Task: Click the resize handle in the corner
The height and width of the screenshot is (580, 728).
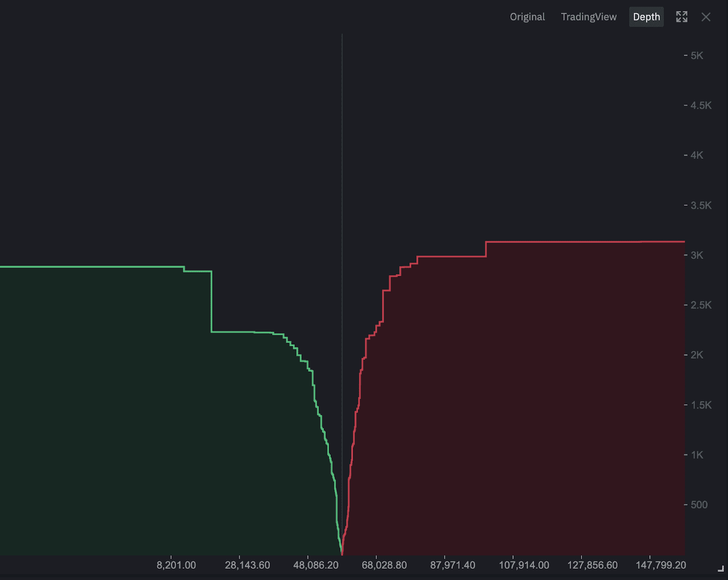Action: [x=721, y=568]
